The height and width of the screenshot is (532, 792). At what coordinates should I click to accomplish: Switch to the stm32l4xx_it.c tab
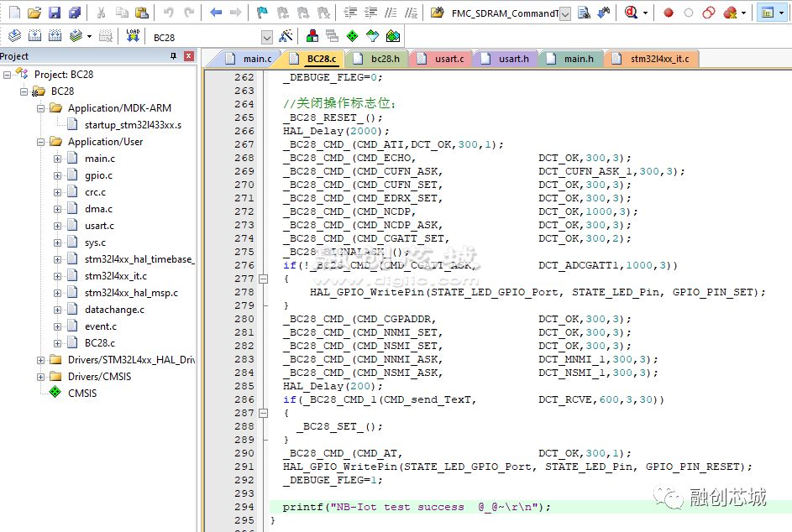tap(651, 59)
